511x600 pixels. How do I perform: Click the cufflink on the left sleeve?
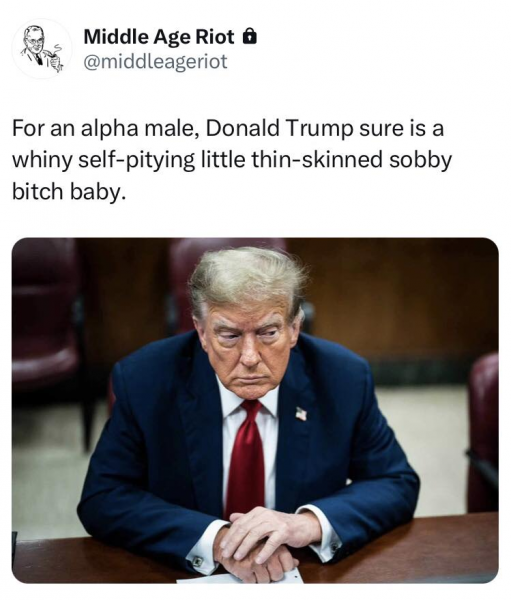coord(198,561)
